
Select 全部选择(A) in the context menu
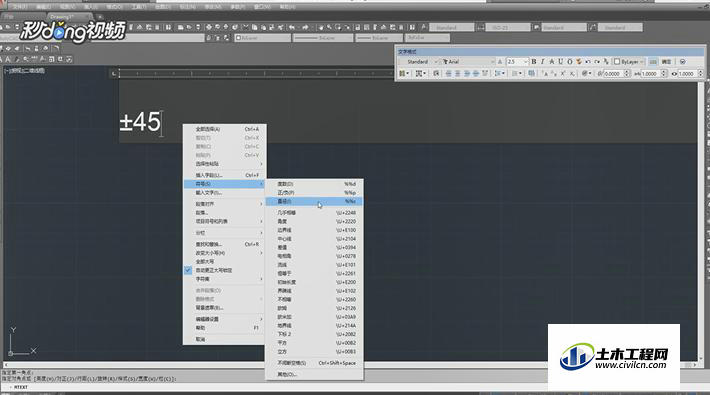pos(225,129)
